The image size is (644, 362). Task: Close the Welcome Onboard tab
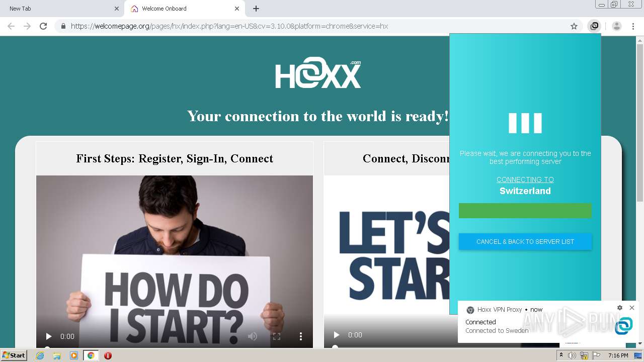237,9
